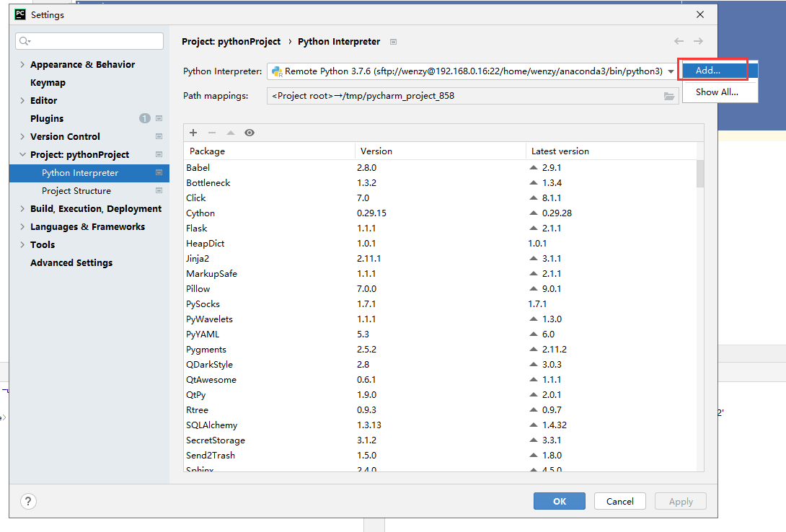Click the OK button
The width and height of the screenshot is (786, 532).
click(560, 501)
